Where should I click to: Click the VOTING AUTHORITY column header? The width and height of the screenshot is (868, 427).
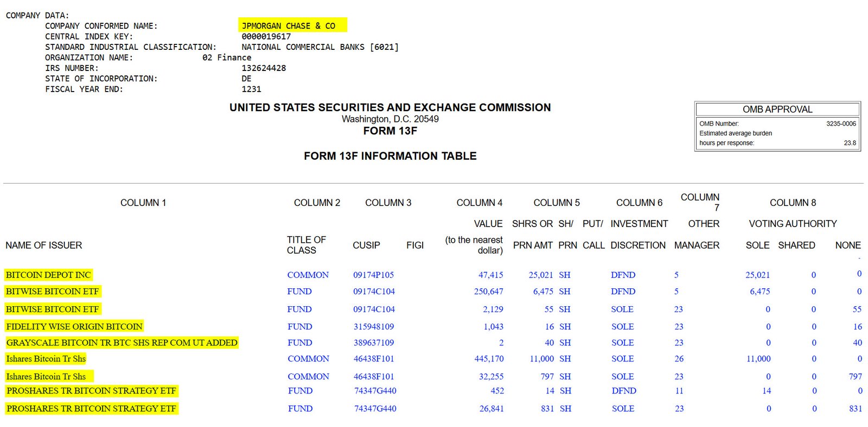[793, 224]
